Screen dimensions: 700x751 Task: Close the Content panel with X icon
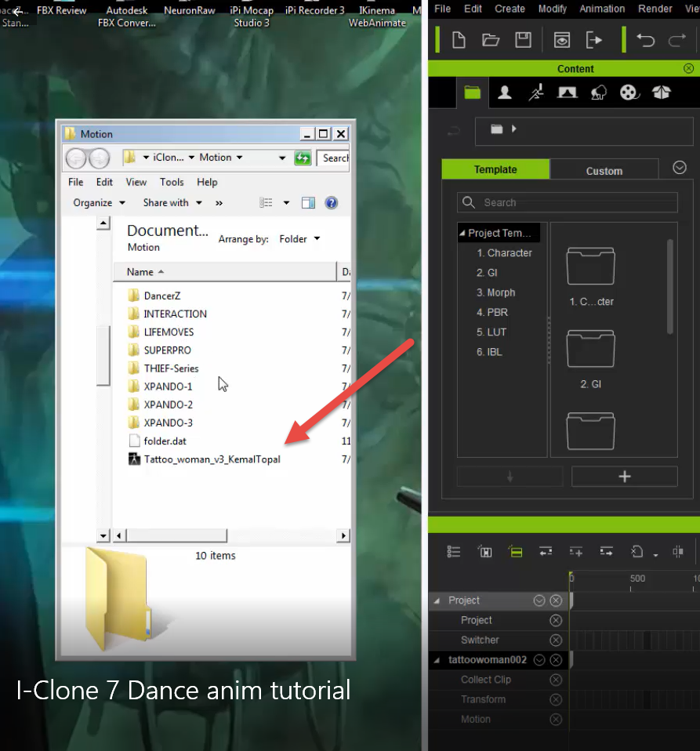coord(688,68)
